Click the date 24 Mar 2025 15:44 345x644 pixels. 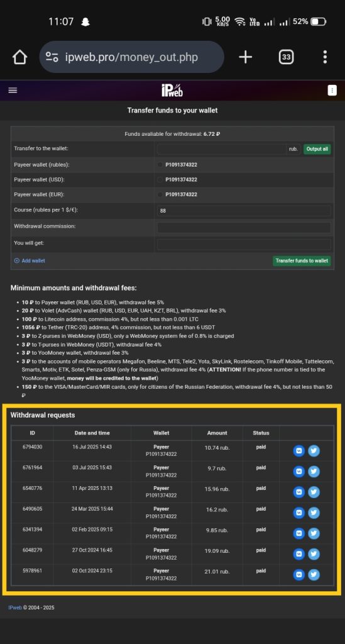pos(92,508)
